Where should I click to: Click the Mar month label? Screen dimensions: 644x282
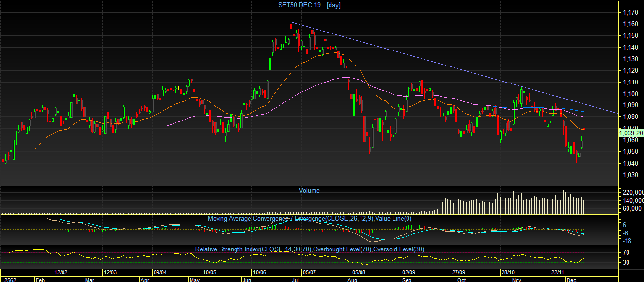tap(90, 280)
